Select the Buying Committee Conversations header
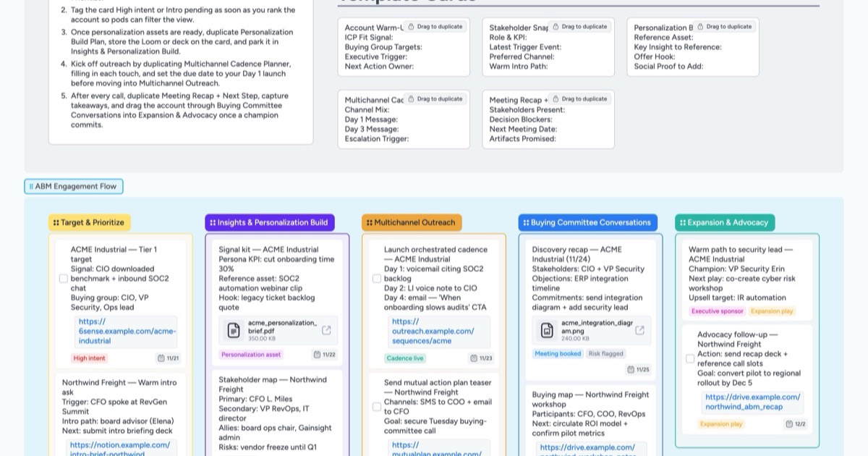This screenshot has width=868, height=456. (588, 223)
